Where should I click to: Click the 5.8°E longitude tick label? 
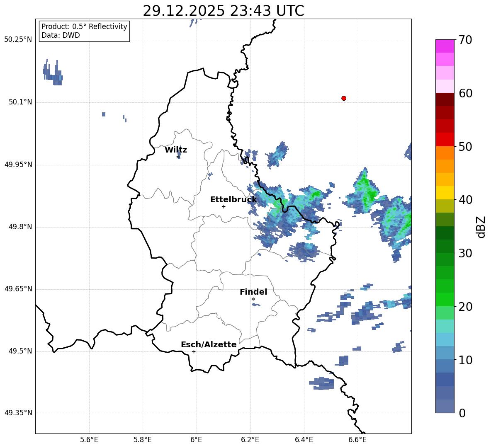pyautogui.click(x=143, y=440)
